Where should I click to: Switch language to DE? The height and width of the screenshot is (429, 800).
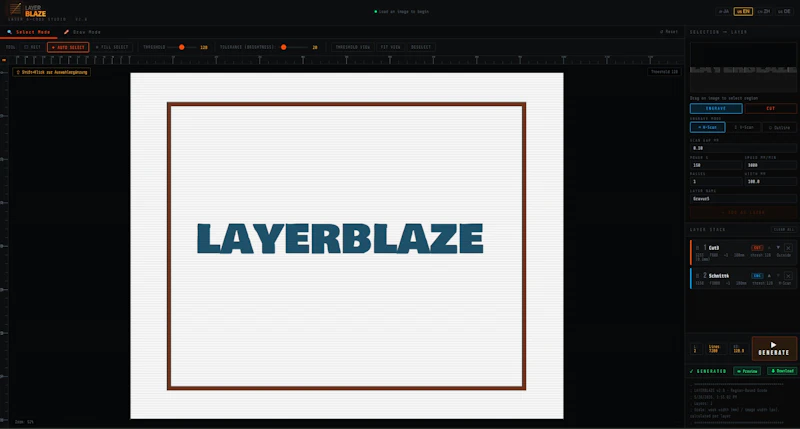[x=784, y=11]
